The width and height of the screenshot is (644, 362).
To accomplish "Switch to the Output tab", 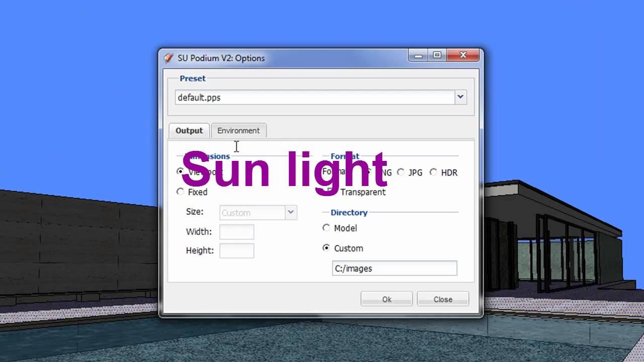I will 189,131.
